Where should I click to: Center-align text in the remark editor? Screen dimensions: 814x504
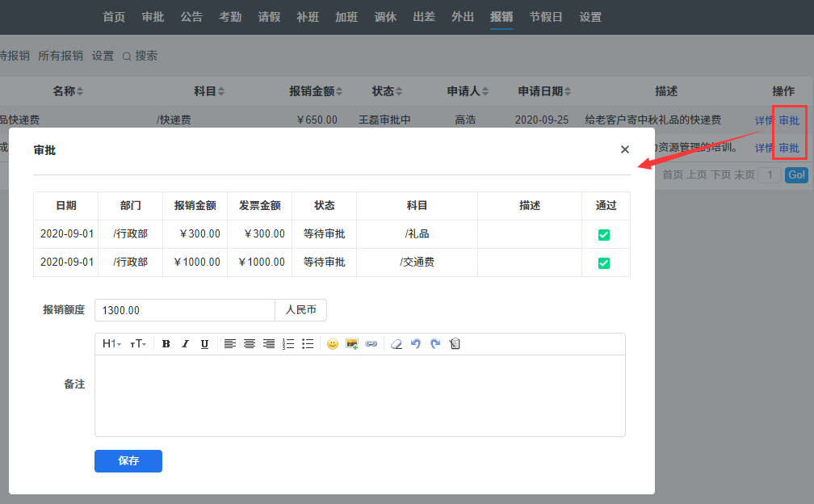pos(250,344)
